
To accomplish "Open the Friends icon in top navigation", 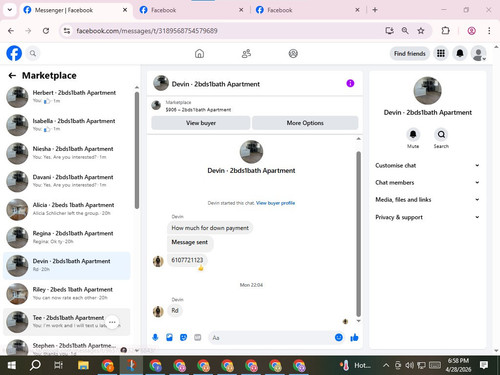I will coord(246,53).
